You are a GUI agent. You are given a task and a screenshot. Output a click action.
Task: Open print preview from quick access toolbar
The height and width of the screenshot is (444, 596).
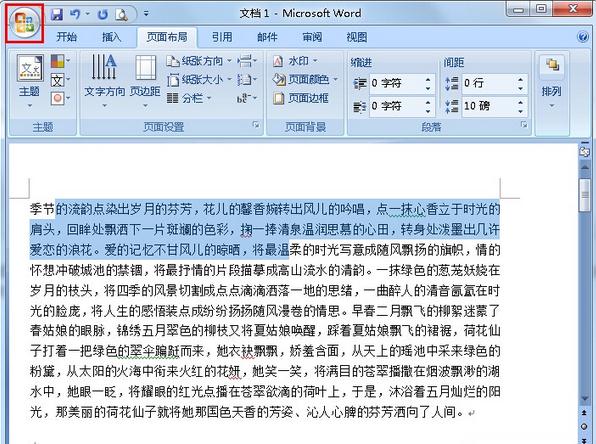(122, 14)
